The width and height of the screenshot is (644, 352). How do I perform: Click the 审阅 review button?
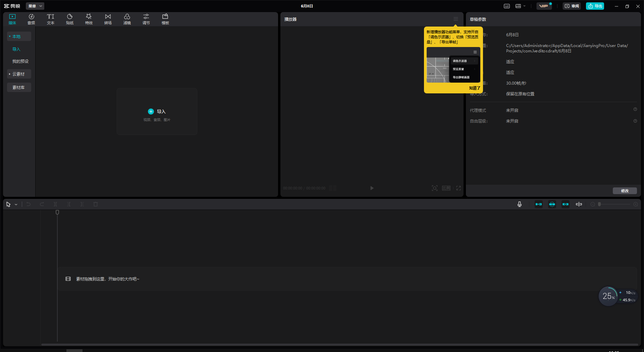572,6
